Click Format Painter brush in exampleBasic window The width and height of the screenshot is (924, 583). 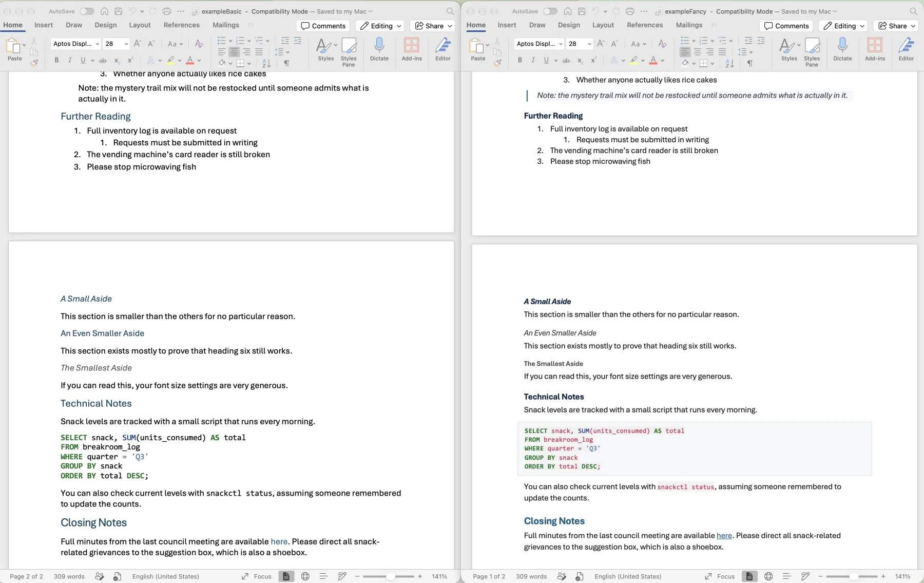click(x=34, y=63)
